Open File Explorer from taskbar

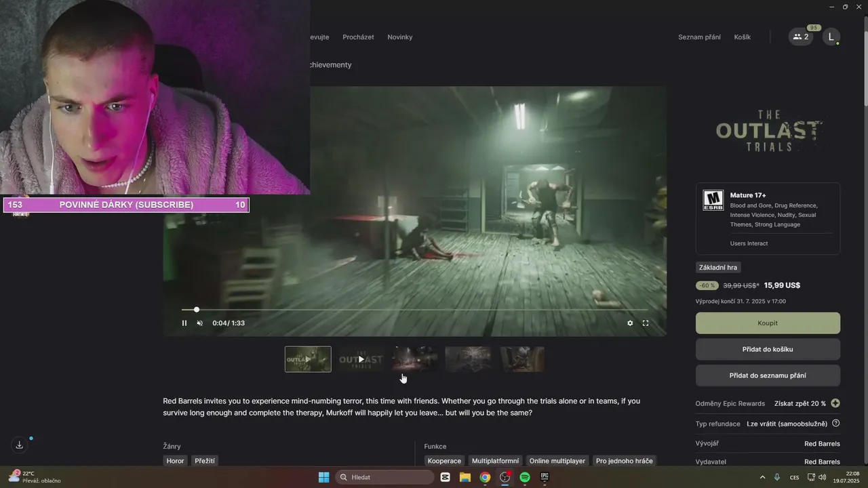pos(465,477)
